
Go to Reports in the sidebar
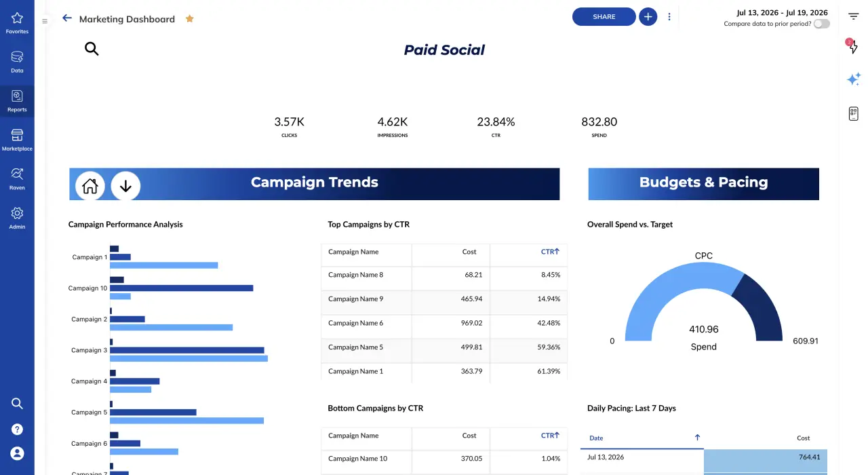coord(17,101)
